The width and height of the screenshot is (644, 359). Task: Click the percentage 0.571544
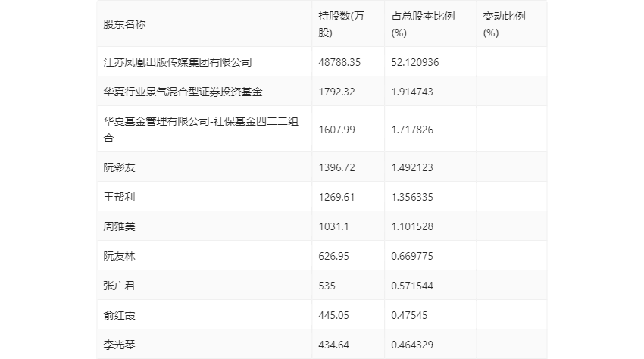(x=412, y=286)
